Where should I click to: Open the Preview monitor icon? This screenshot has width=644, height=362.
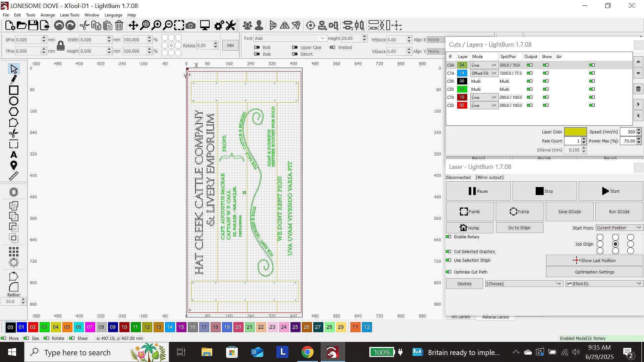click(x=205, y=25)
